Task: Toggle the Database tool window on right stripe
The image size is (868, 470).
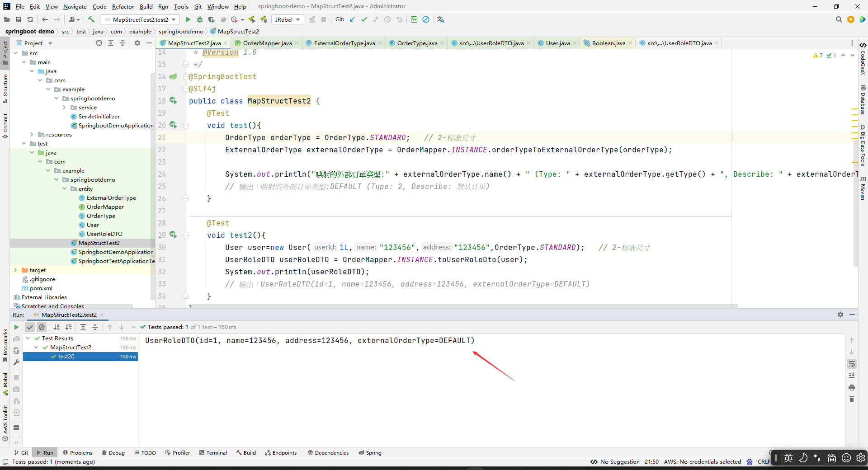Action: 863,100
